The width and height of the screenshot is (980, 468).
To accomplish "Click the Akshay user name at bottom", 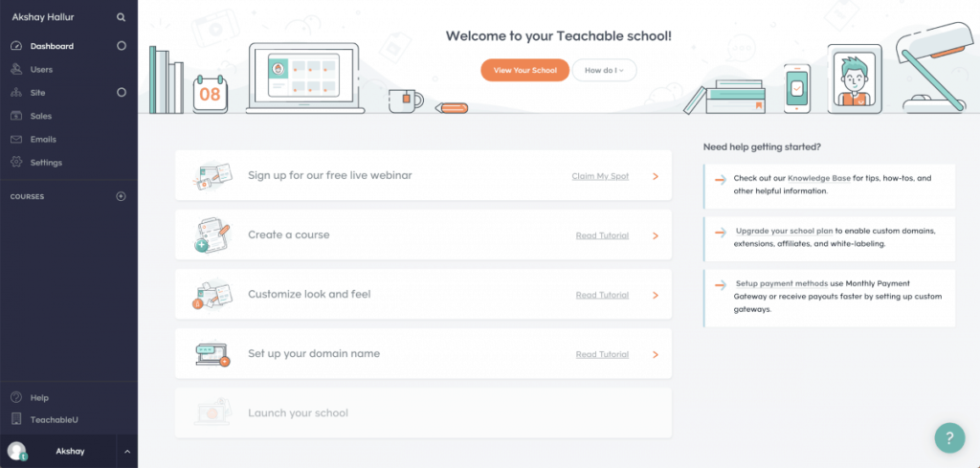I will (70, 451).
